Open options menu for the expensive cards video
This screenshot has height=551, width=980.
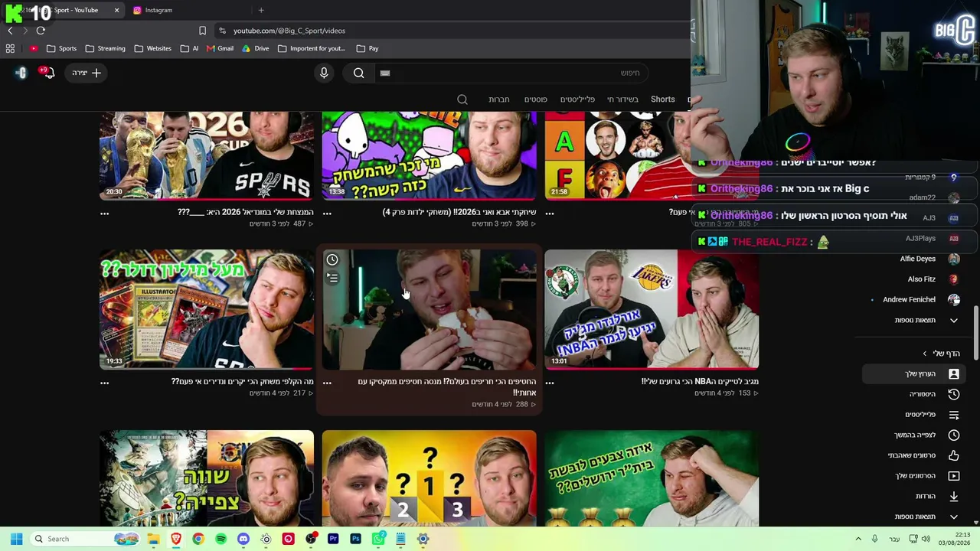tap(104, 382)
